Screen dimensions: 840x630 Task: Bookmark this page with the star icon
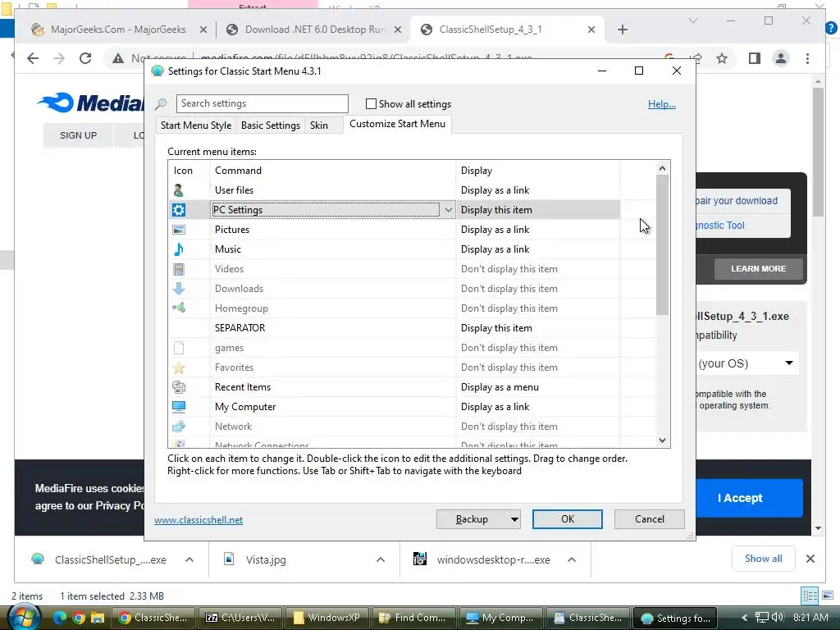[722, 58]
